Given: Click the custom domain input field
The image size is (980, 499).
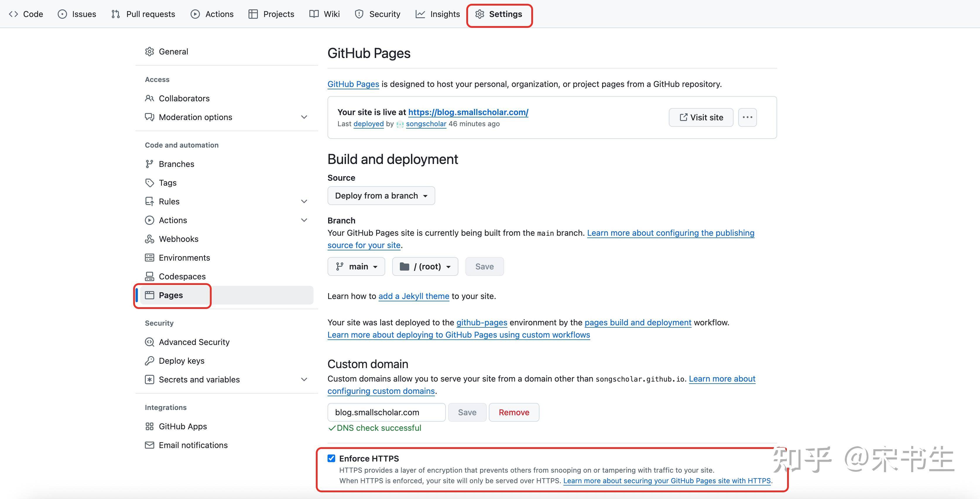Looking at the screenshot, I should [x=386, y=412].
